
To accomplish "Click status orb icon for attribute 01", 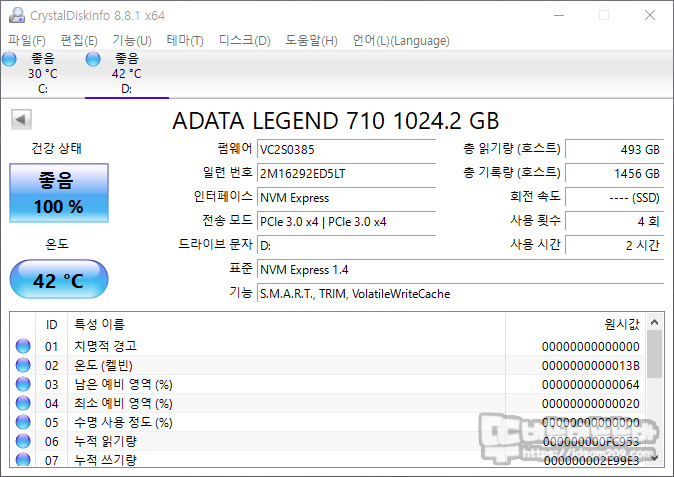I will pos(23,346).
